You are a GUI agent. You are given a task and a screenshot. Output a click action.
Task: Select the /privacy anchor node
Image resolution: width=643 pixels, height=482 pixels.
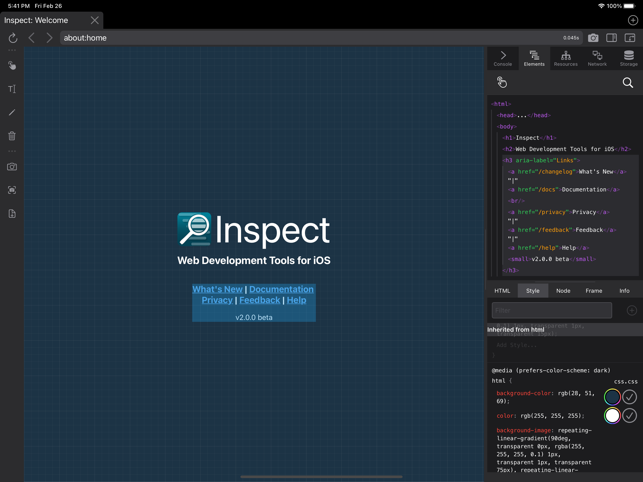[x=559, y=212]
